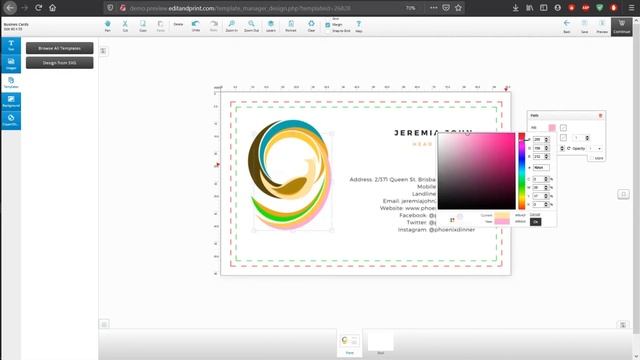Click the M percentage stepper in the color picker
Viewport: 640px width, 360px height.
pos(546,187)
